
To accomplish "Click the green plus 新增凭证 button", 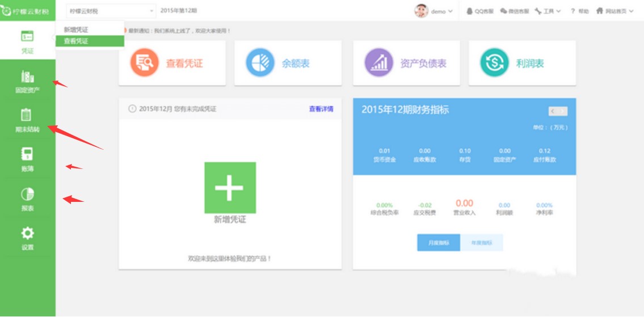I will [230, 188].
